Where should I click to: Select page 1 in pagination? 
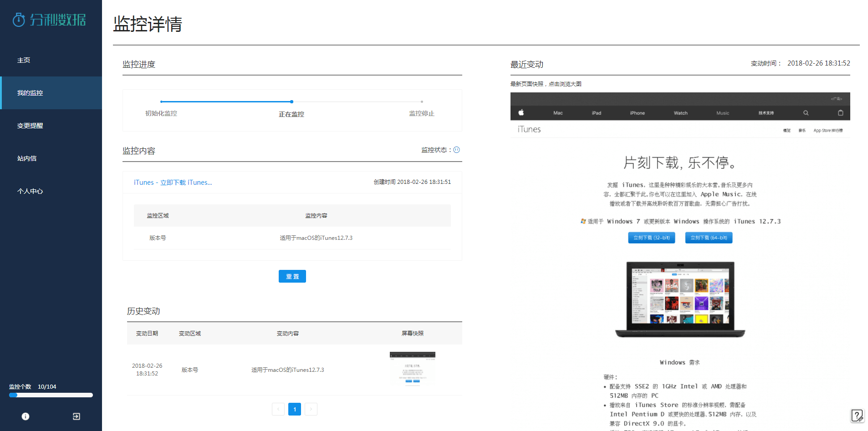click(295, 409)
